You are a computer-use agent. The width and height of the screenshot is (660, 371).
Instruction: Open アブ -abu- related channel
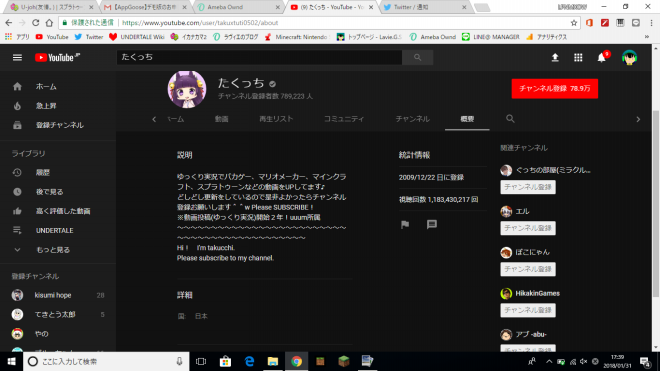[531, 334]
